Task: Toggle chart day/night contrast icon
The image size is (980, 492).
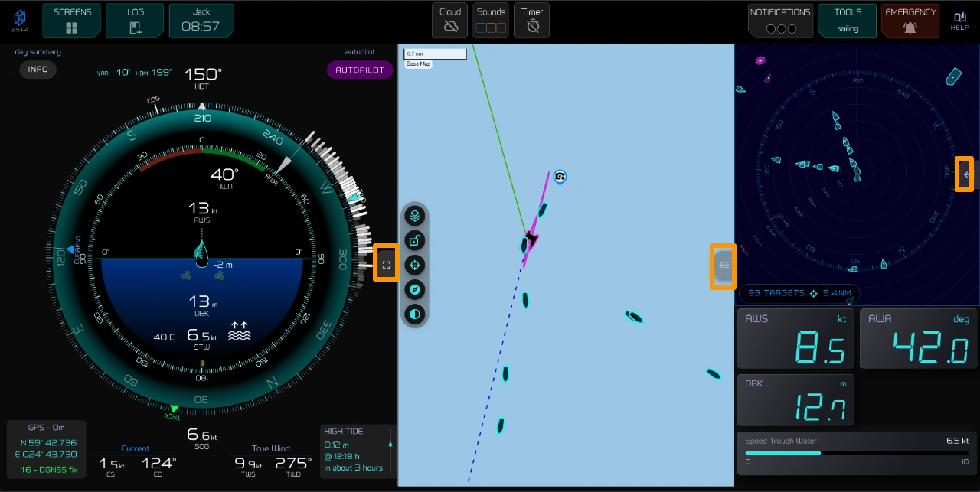Action: tap(415, 314)
